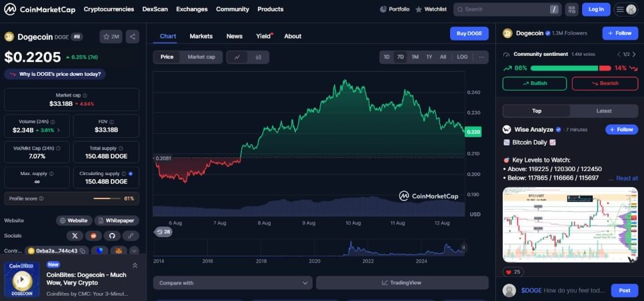Open DexScan nav menu
The height and width of the screenshot is (301, 644).
[155, 9]
